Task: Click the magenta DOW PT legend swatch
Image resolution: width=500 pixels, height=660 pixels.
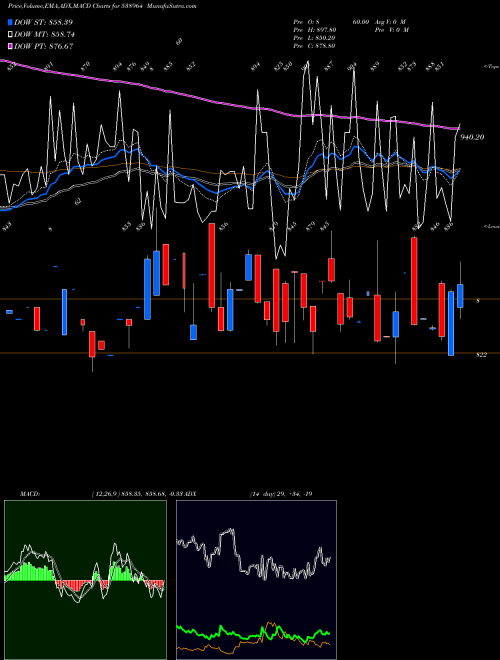Action: [x=10, y=46]
